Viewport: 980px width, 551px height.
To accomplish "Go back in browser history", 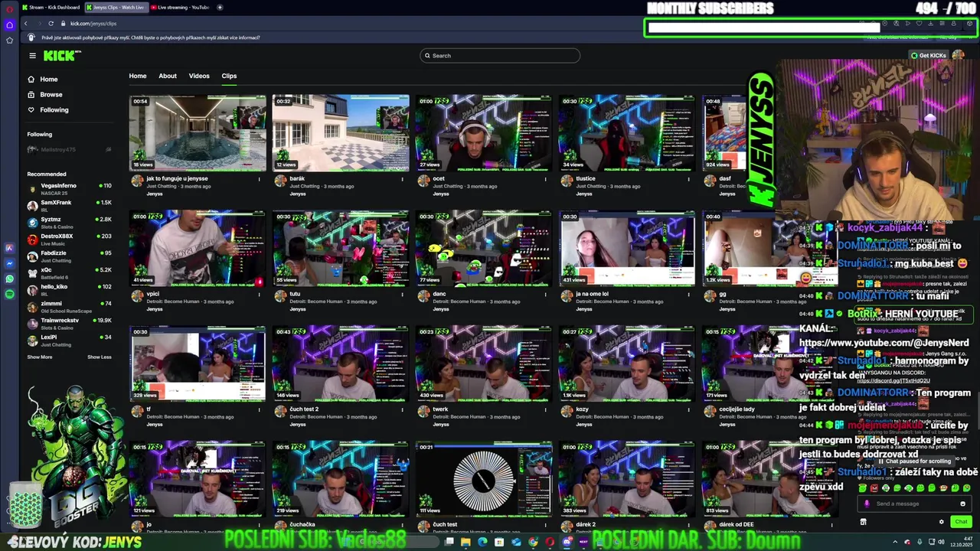I will point(25,23).
